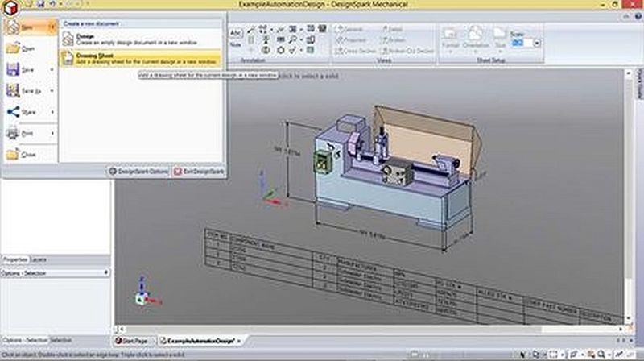Expand the Share submenu arrow
This screenshot has height=361, width=644.
(52, 112)
